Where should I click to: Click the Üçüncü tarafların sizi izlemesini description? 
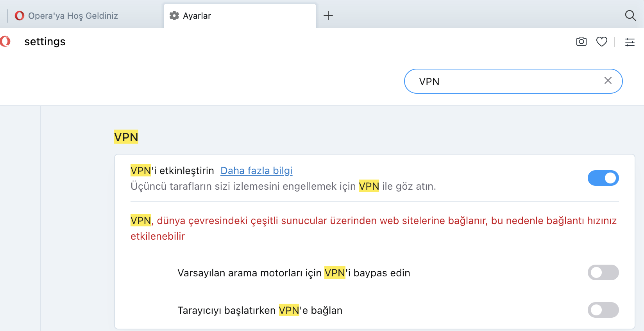point(283,186)
